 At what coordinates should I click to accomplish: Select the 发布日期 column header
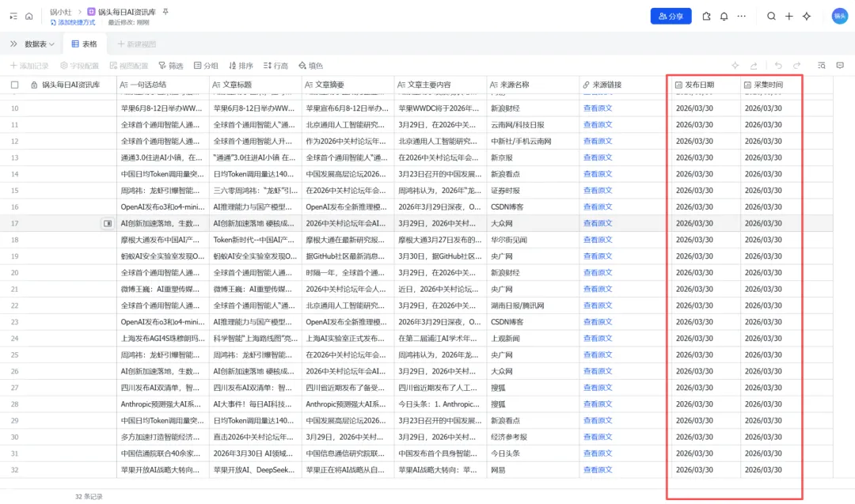tap(706, 85)
